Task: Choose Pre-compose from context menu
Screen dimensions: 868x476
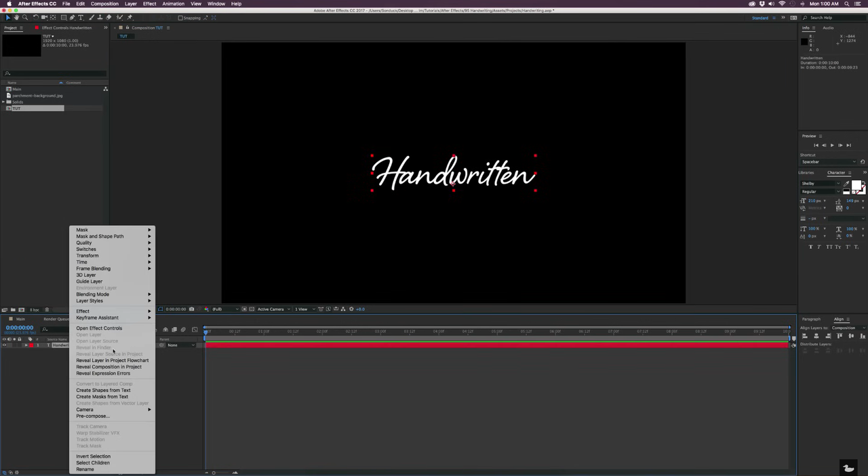Action: pyautogui.click(x=92, y=416)
